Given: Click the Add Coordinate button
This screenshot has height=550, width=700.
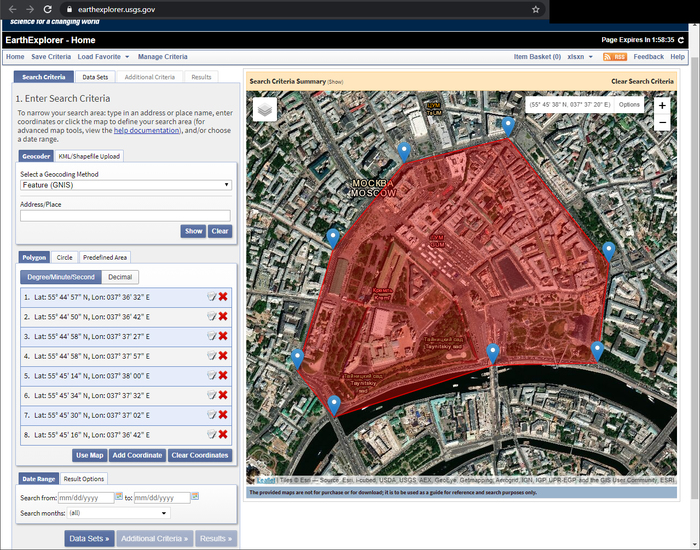Looking at the screenshot, I should click(x=137, y=455).
